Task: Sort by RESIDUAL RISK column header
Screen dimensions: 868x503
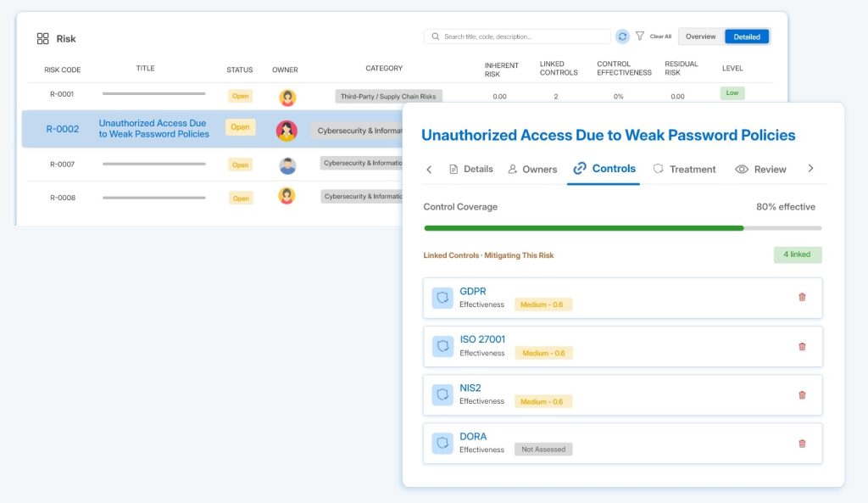Action: (682, 68)
